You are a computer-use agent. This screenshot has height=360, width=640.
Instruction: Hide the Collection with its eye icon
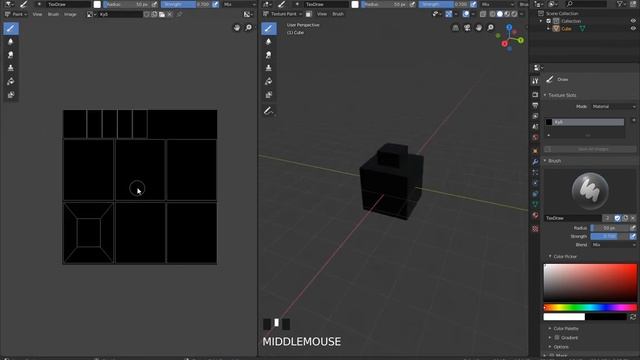633,21
